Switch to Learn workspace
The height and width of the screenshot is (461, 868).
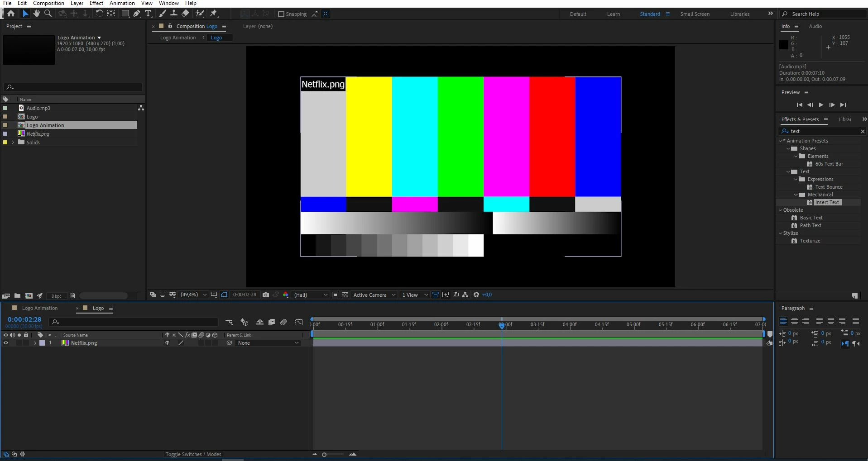(614, 14)
